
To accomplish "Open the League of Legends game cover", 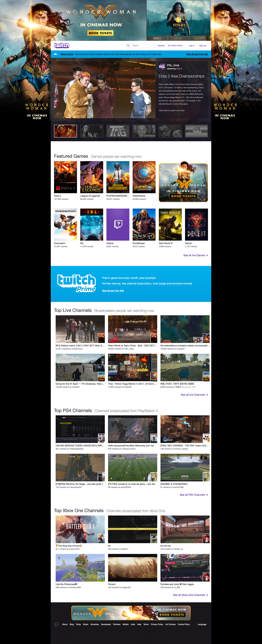I will 92,177.
